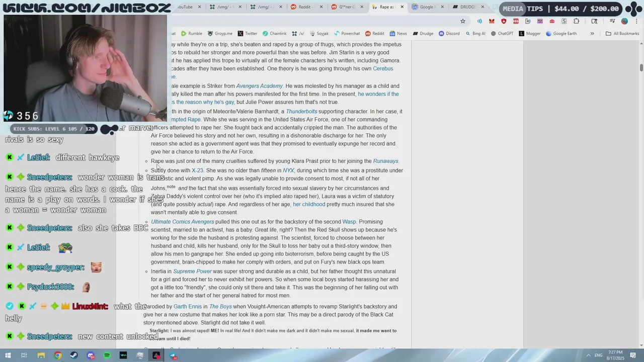Open the Reddit bookmark in the bar

click(374, 34)
